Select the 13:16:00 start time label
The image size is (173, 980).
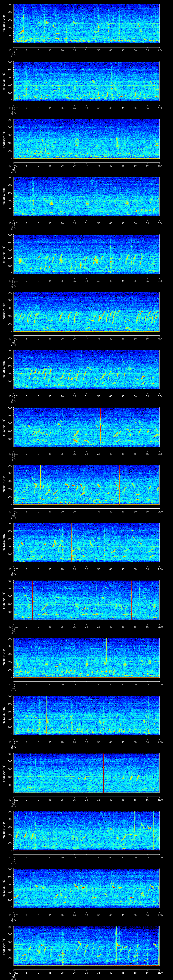pyautogui.click(x=13, y=915)
